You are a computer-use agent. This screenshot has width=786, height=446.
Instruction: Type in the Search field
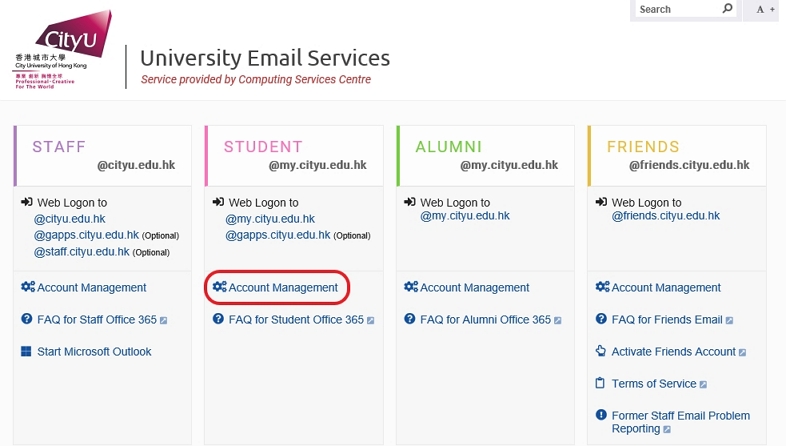click(x=676, y=9)
